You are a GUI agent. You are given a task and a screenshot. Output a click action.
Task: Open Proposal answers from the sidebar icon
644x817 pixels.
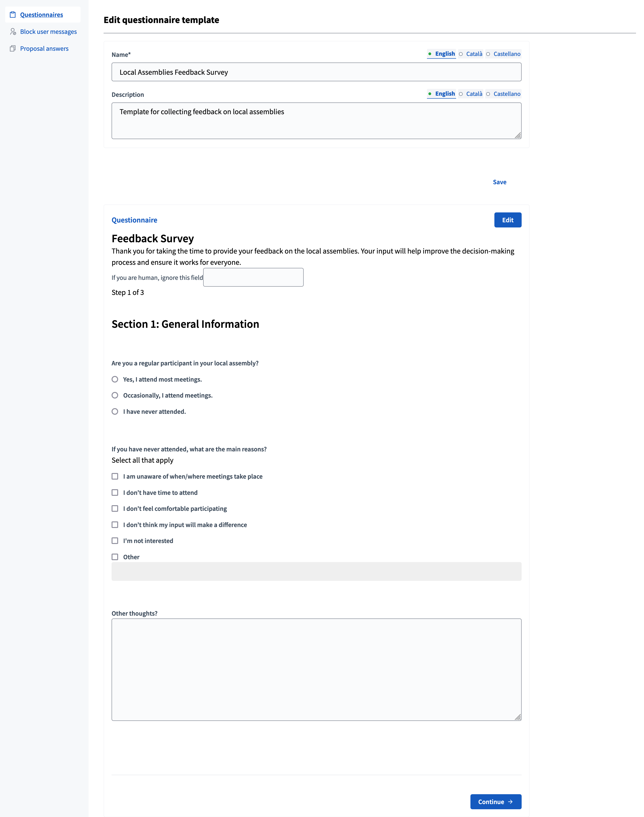12,48
